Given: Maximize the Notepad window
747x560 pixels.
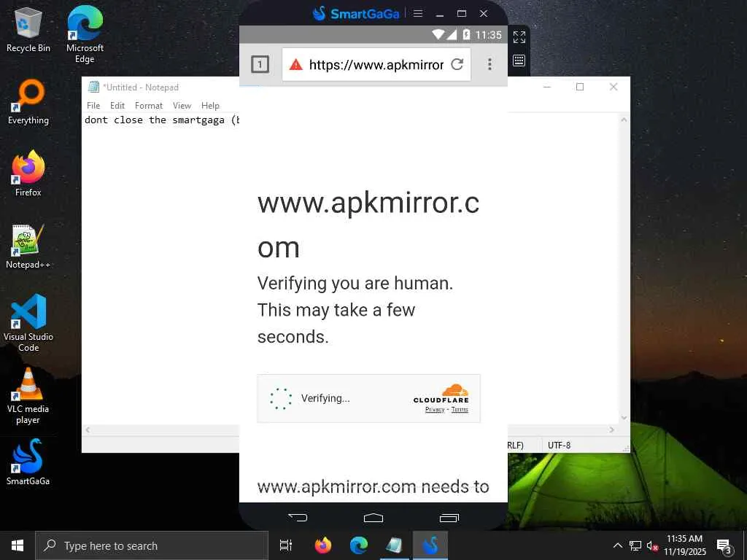Looking at the screenshot, I should point(580,87).
